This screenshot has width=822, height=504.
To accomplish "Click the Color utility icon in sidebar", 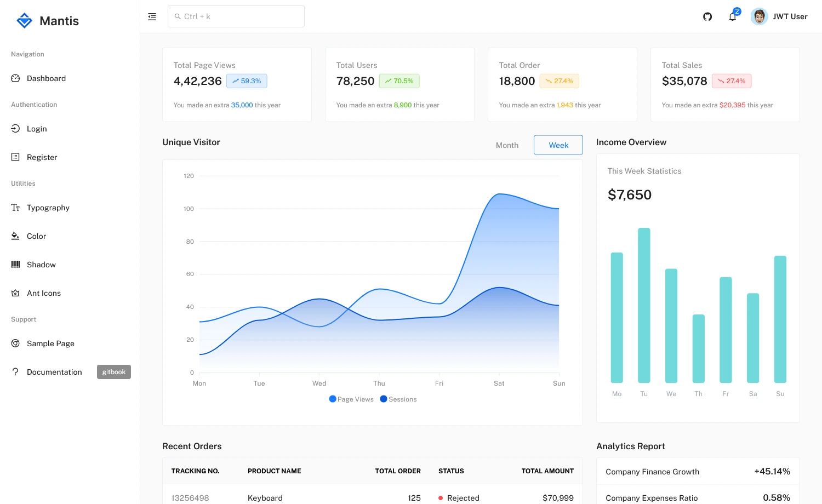I will [x=15, y=236].
